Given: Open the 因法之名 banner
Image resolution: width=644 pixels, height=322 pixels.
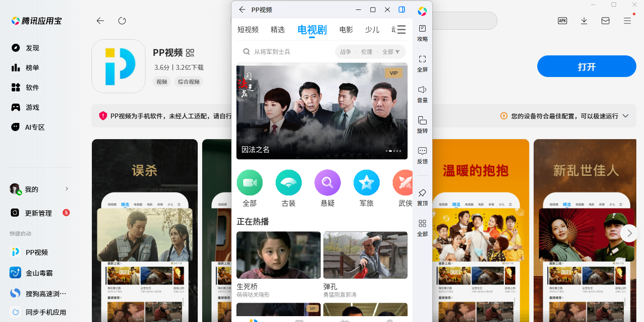Looking at the screenshot, I should click(322, 111).
